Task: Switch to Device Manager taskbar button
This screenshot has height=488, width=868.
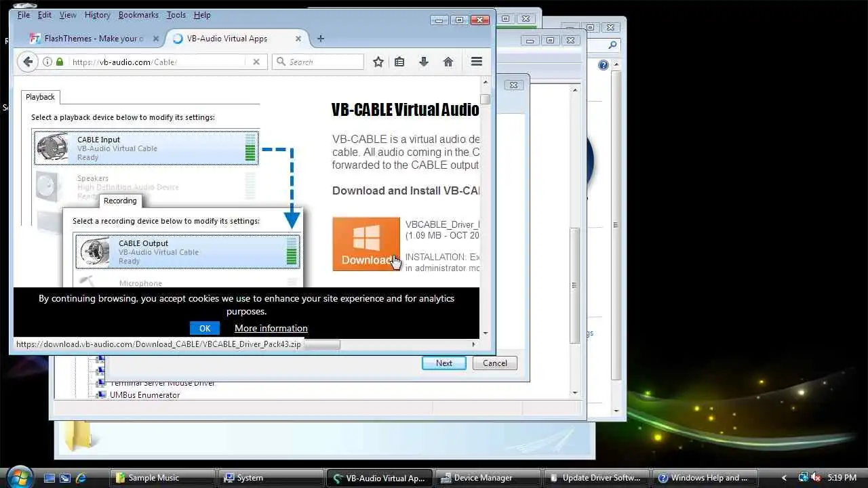Action: pyautogui.click(x=488, y=478)
